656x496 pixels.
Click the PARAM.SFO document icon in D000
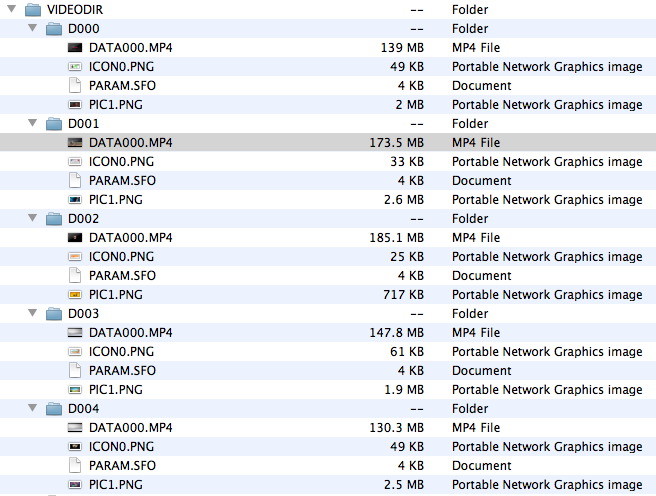pyautogui.click(x=75, y=85)
